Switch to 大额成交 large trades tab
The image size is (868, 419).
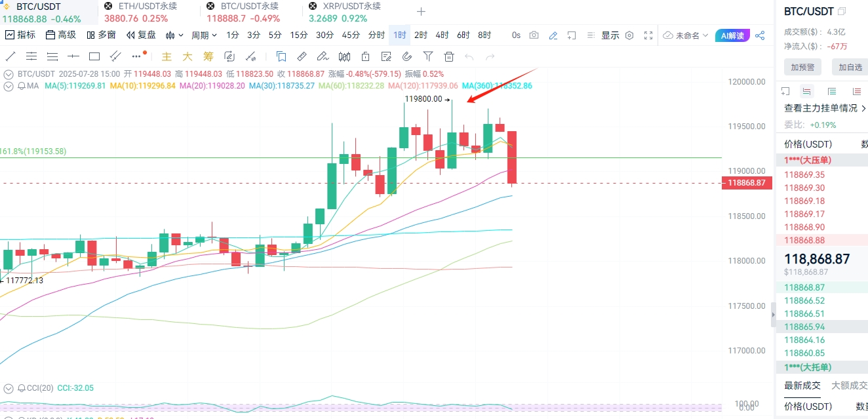click(850, 386)
